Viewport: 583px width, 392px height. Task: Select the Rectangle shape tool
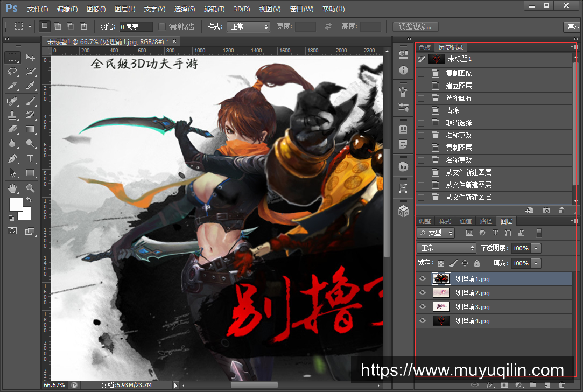[31, 173]
